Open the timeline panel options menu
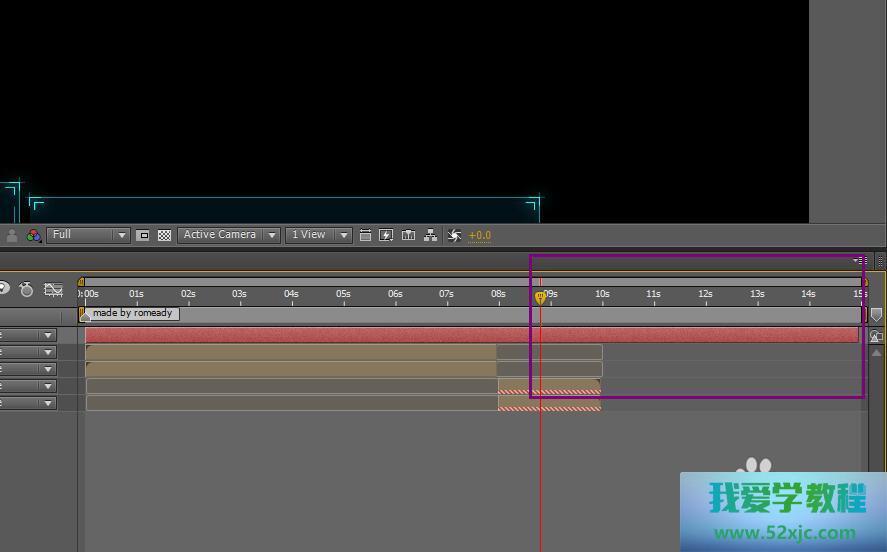This screenshot has width=887, height=552. pos(860,261)
